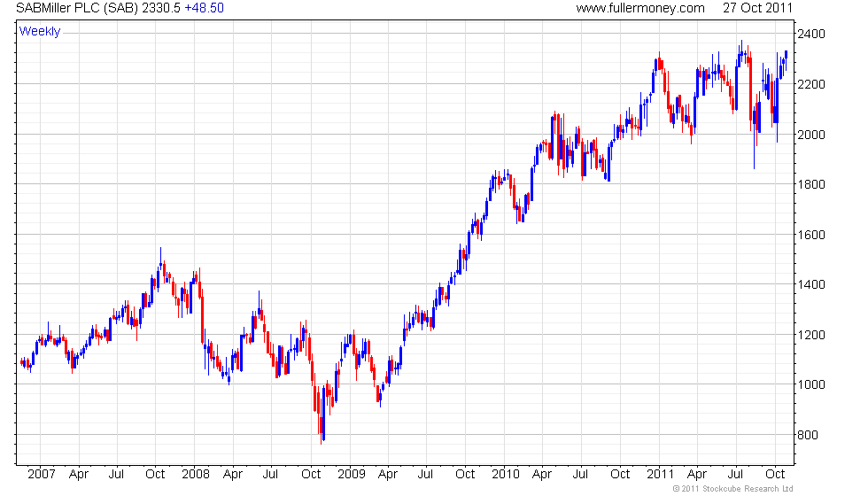The height and width of the screenshot is (496, 868).
Task: Click the 1600 price axis label
Action: click(811, 235)
